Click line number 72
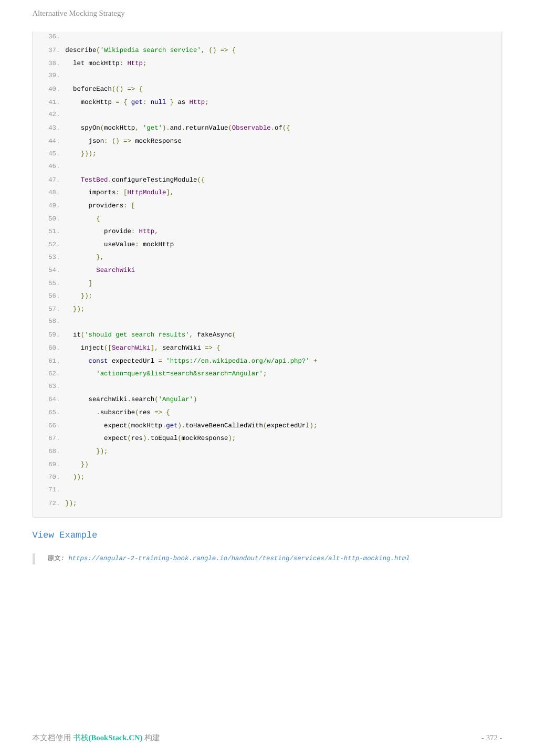This screenshot has width=535, height=756. (x=53, y=503)
